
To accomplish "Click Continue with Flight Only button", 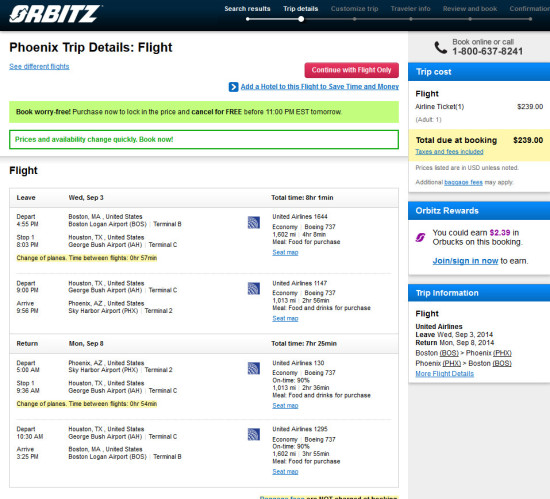I will point(351,70).
